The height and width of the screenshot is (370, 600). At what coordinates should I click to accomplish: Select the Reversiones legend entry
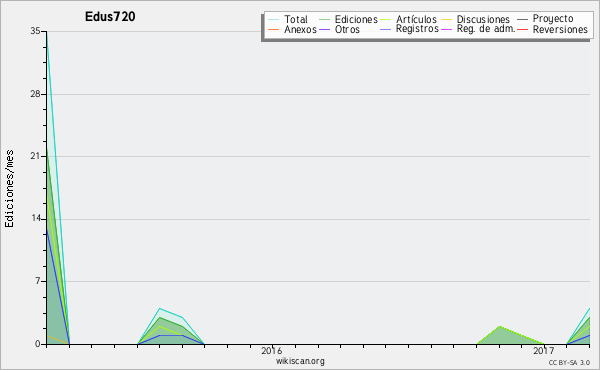click(x=560, y=29)
